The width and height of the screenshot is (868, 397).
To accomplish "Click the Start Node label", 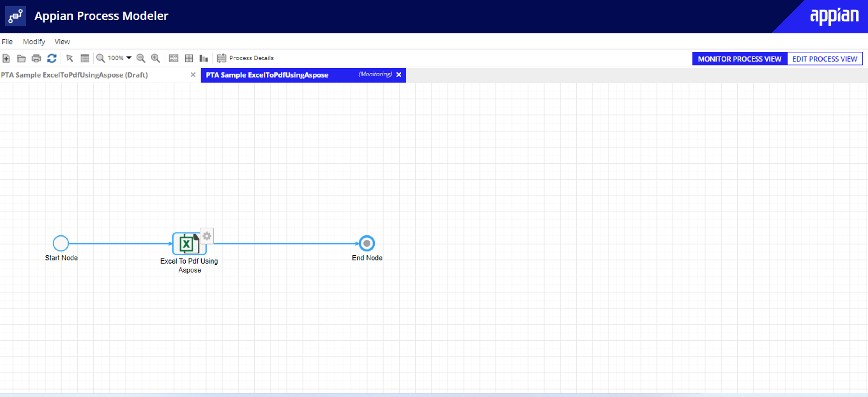I will 61,258.
